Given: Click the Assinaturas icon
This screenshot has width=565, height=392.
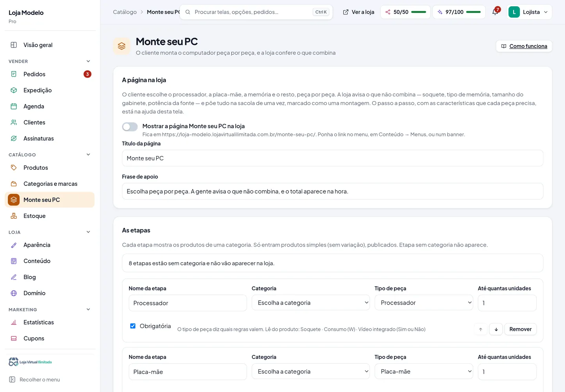Looking at the screenshot, I should pos(14,138).
